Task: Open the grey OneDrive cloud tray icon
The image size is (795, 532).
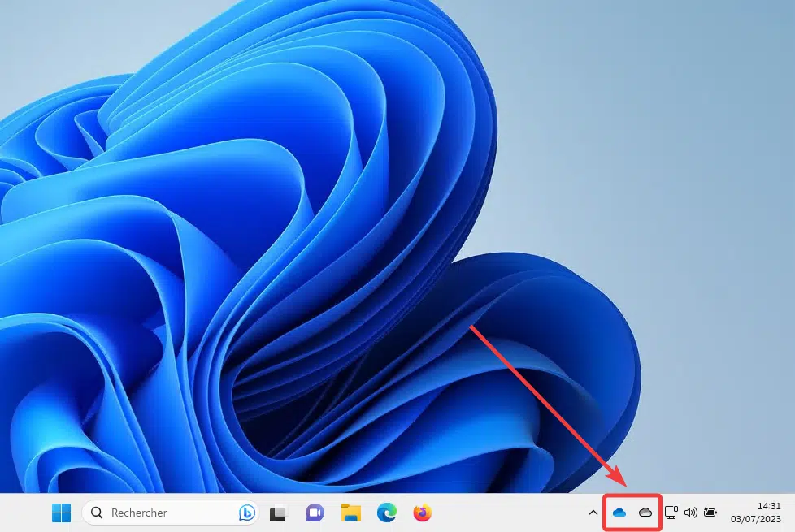Action: [645, 513]
